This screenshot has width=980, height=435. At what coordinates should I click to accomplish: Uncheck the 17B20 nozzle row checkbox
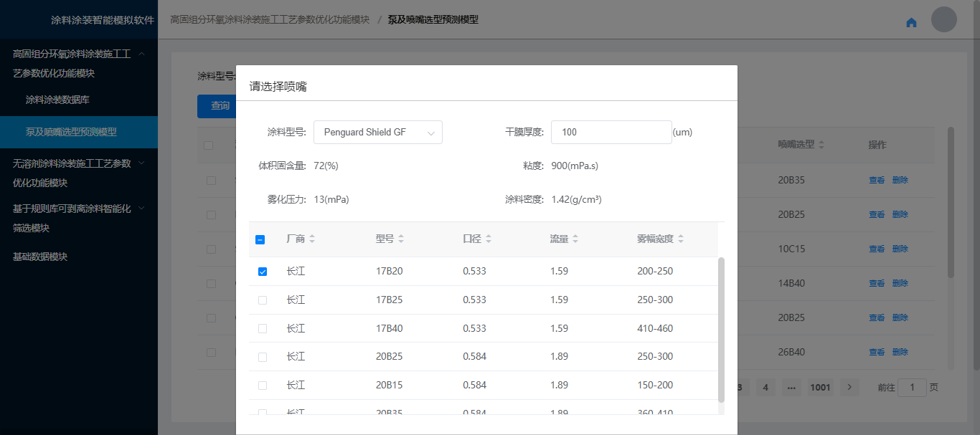(263, 272)
